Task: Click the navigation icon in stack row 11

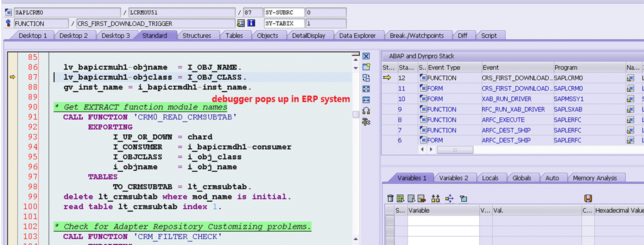Action: tap(631, 88)
